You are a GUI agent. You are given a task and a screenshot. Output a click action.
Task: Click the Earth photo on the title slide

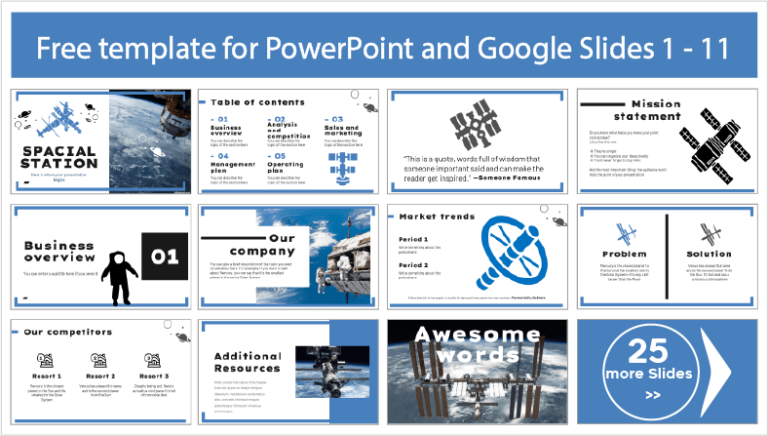coord(150,141)
